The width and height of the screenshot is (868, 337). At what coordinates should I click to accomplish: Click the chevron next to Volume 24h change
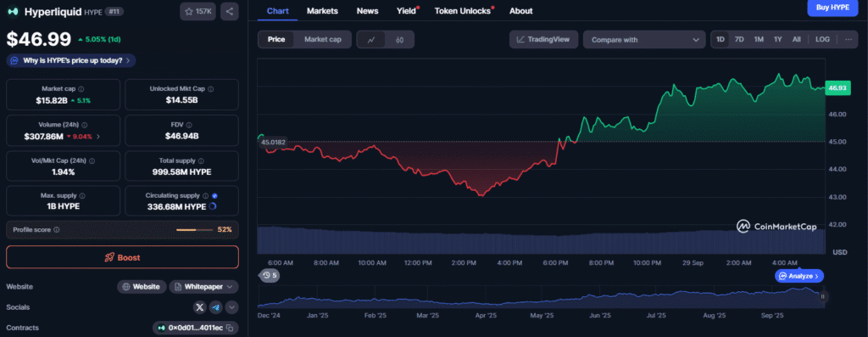click(98, 136)
